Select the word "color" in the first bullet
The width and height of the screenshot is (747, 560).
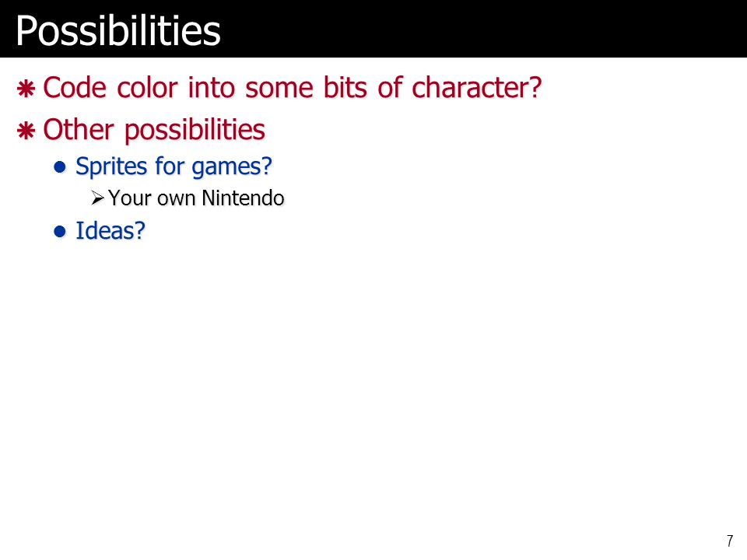click(147, 88)
